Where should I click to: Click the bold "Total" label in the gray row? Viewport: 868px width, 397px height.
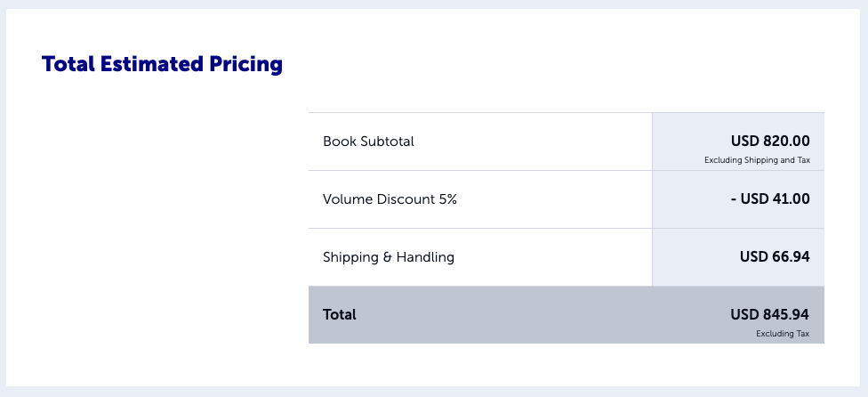pyautogui.click(x=340, y=314)
